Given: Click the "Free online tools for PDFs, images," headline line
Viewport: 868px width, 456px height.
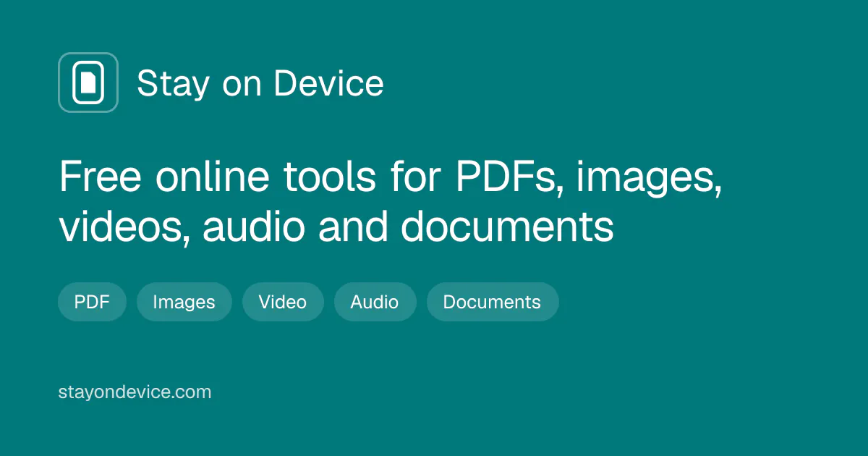Looking at the screenshot, I should pos(391,178).
